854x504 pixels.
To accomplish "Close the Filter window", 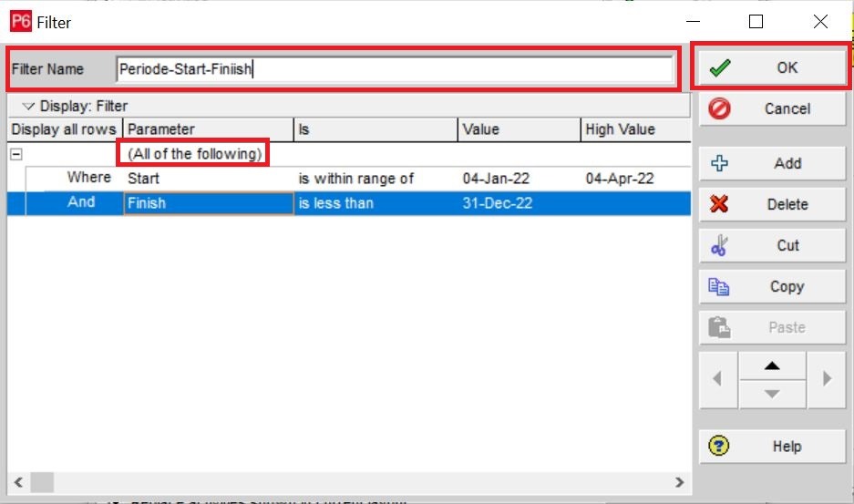I will (820, 22).
